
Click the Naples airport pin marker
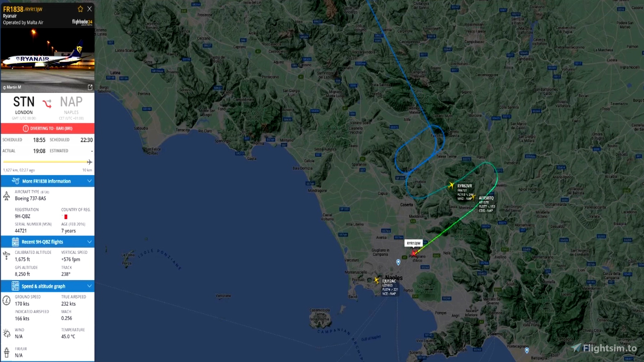(x=398, y=262)
